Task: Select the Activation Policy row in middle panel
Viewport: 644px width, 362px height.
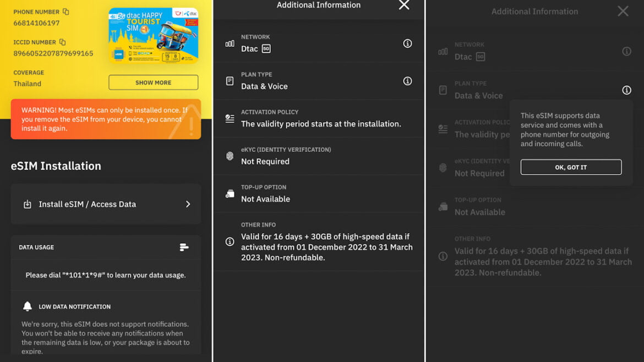Action: click(x=318, y=118)
